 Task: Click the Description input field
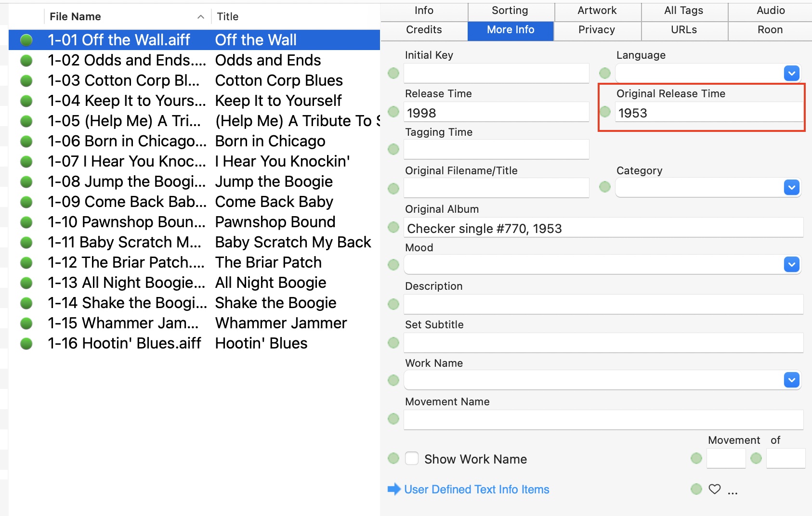point(603,304)
